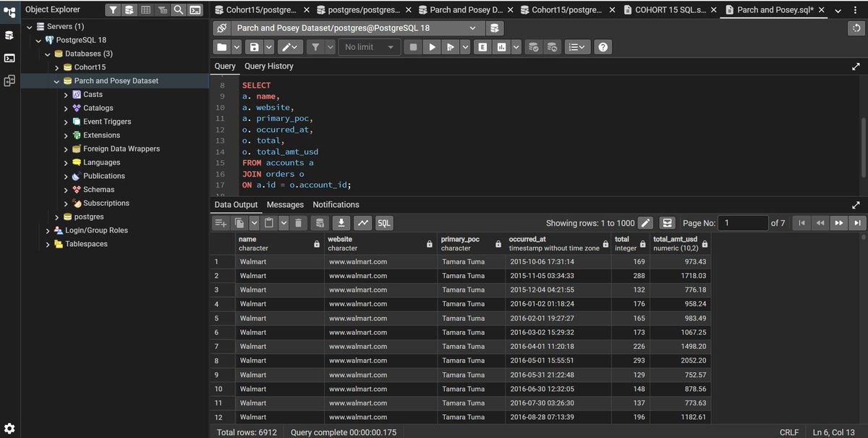868x438 pixels.
Task: Click the row 8 header number
Action: tap(222, 361)
